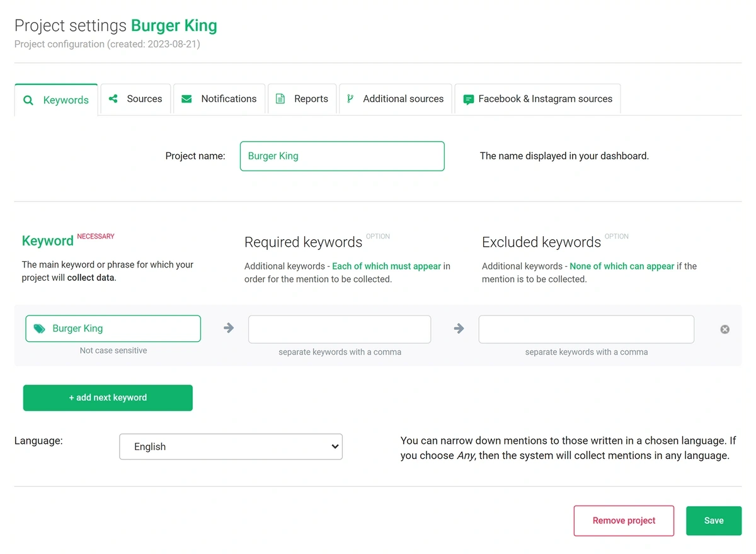Open the Reports tab
Image resolution: width=756 pixels, height=554 pixels.
[x=302, y=99]
